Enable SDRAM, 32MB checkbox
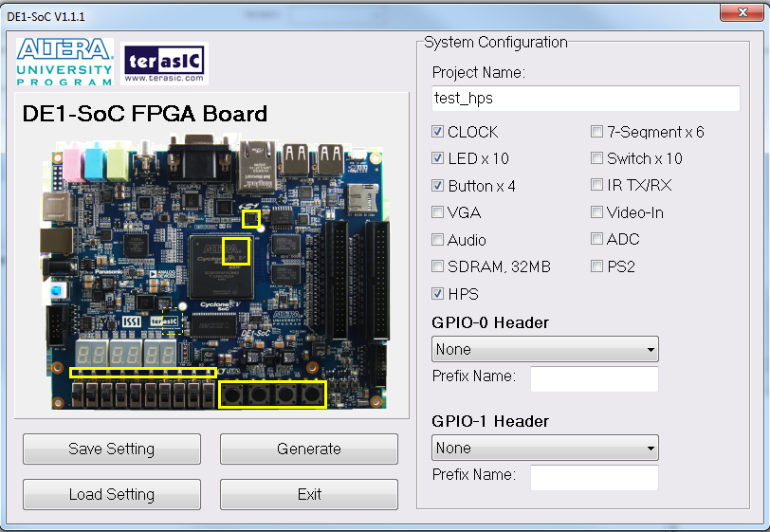Screen dimensions: 770x532 coord(437,266)
